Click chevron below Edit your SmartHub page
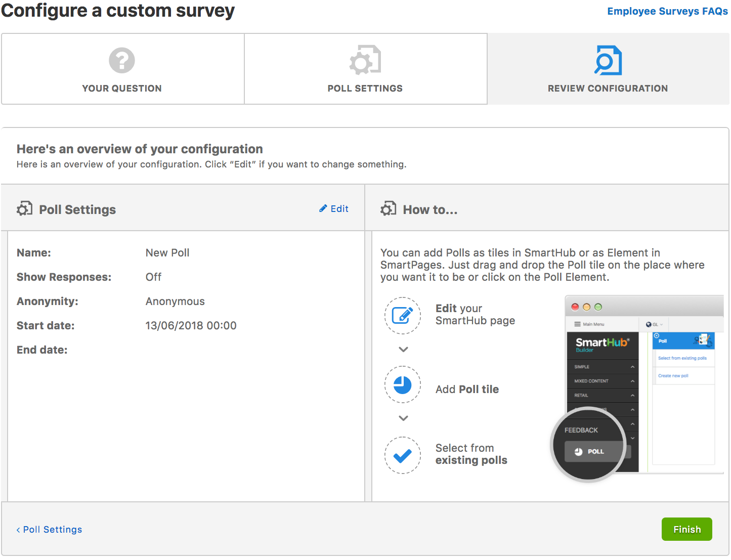This screenshot has height=560, width=731. [x=403, y=349]
